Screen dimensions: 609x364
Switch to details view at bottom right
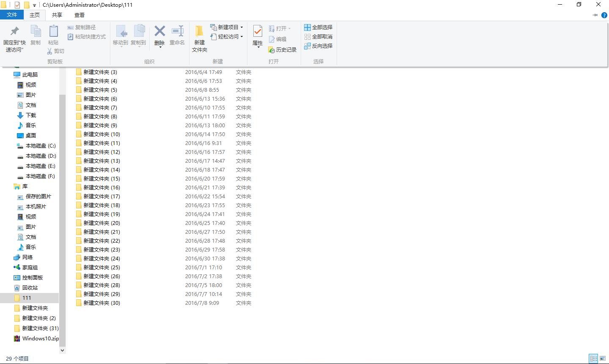(593, 359)
